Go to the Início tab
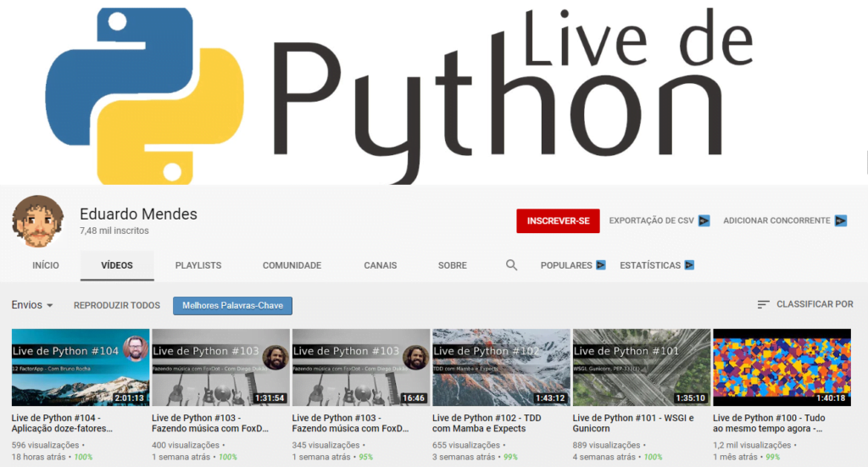Screen dimensions: 868x467 46,265
